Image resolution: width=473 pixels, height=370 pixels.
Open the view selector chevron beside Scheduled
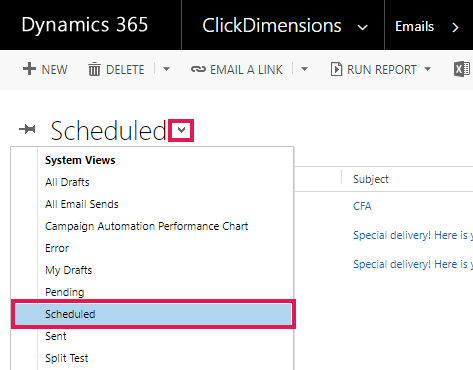pyautogui.click(x=181, y=130)
